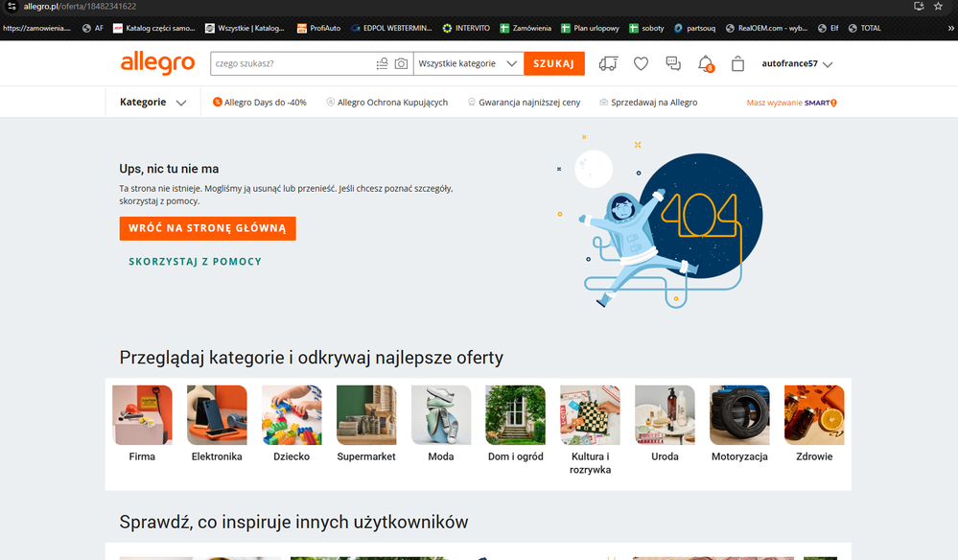
Task: Click site info icon in address bar
Action: tap(12, 6)
